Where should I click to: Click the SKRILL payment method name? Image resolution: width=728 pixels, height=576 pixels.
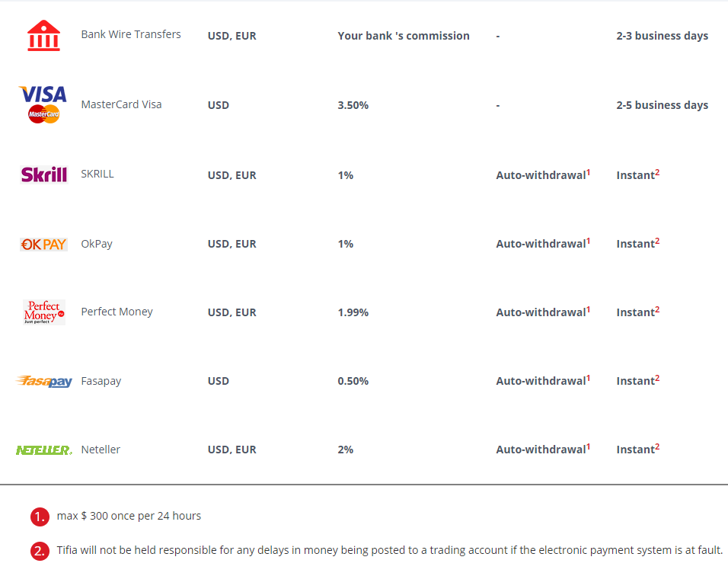97,174
